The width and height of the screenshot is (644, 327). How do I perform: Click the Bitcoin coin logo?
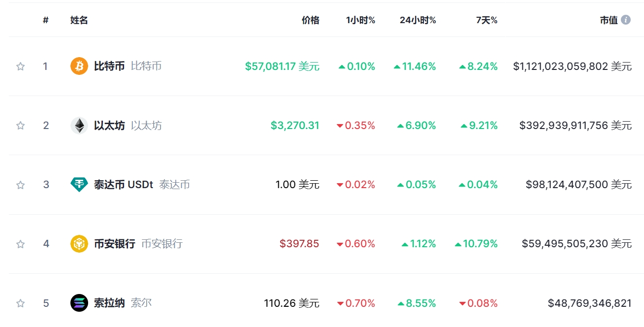[78, 66]
